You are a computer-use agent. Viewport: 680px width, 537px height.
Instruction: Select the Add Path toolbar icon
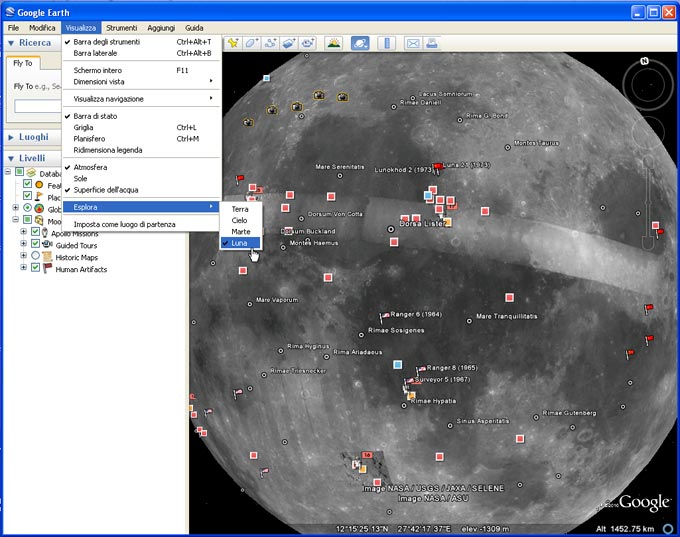coord(271,43)
